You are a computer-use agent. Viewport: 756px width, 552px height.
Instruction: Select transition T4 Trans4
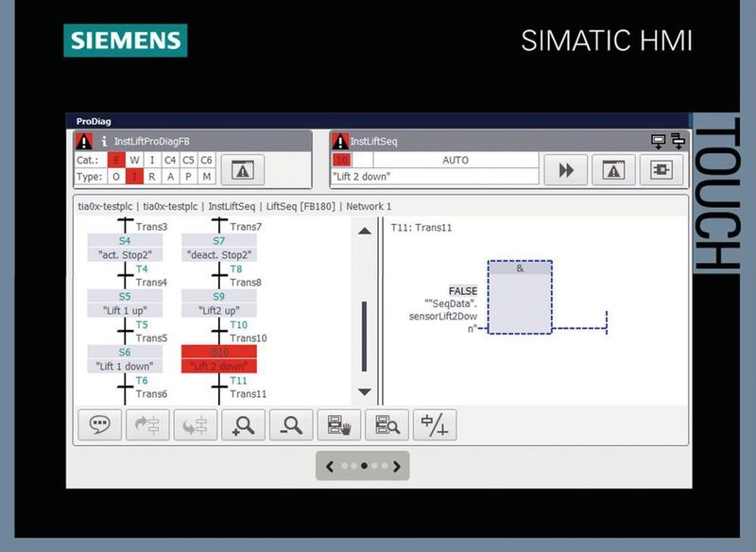pos(143,276)
